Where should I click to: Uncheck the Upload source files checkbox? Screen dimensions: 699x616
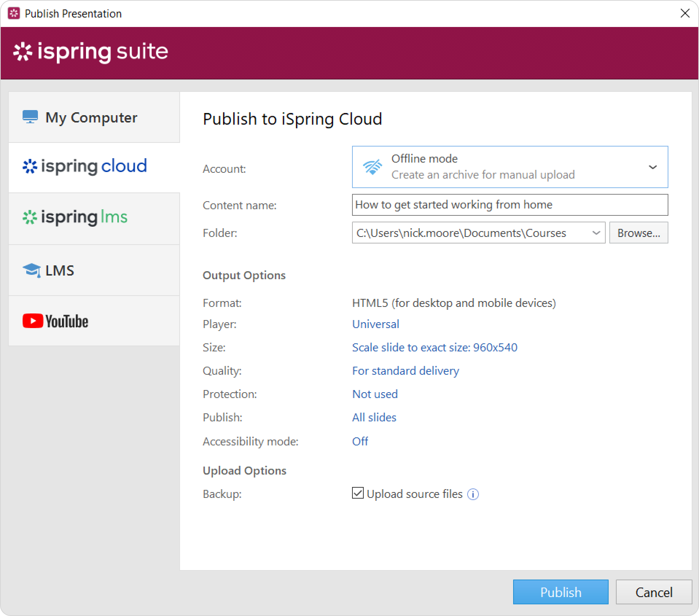pyautogui.click(x=358, y=493)
